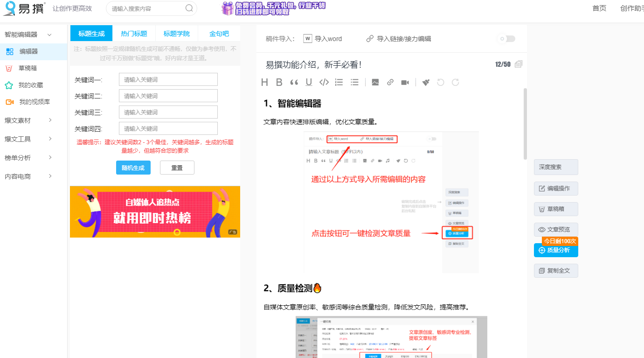
Task: Insert a blockquote using the quote icon
Action: [293, 82]
